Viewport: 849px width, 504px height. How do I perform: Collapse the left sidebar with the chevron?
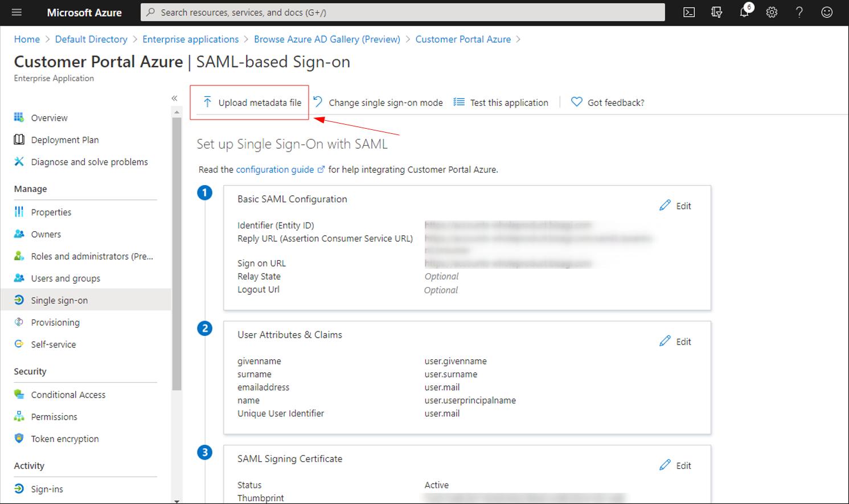tap(174, 98)
